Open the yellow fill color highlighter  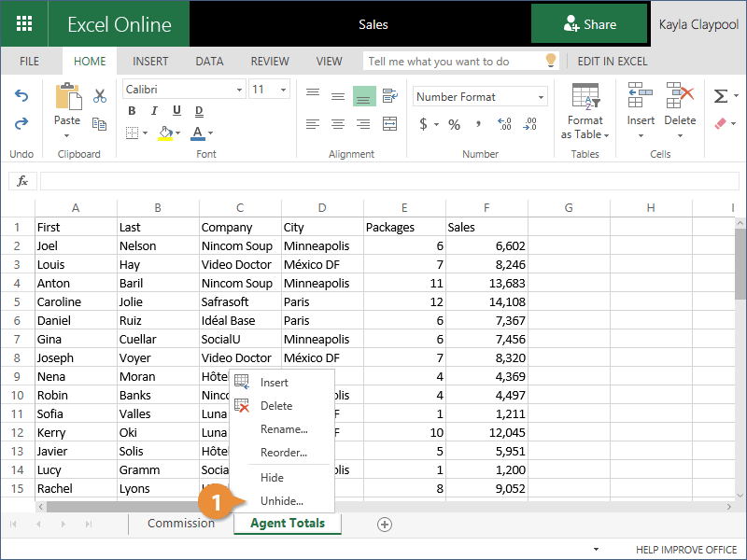[x=165, y=133]
